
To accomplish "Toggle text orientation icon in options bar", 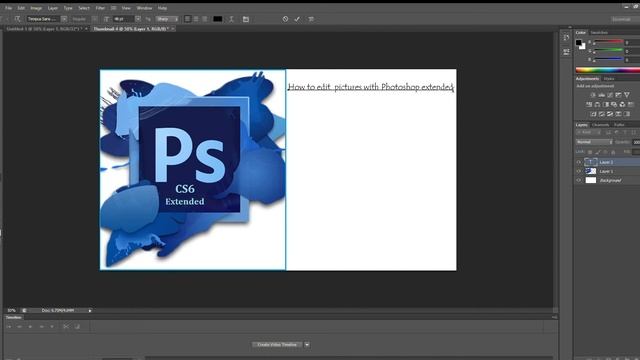I will tap(17, 19).
